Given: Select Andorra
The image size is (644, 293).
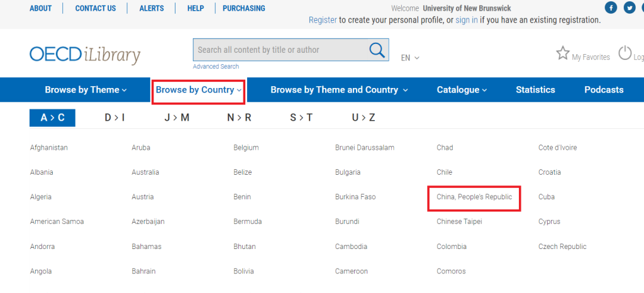Looking at the screenshot, I should [42, 246].
